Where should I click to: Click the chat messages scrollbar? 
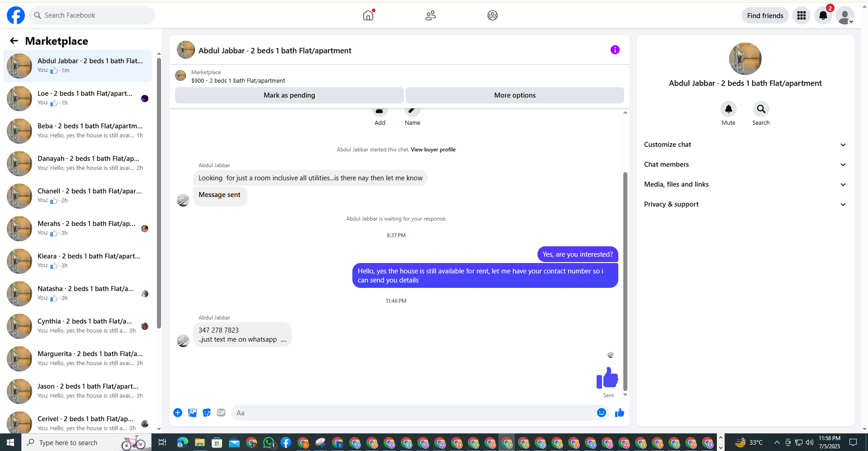[x=626, y=281]
